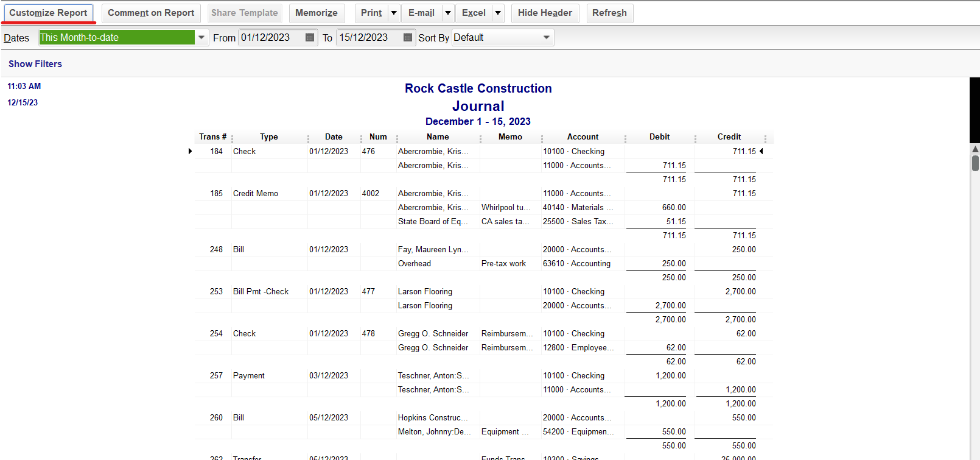This screenshot has width=980, height=460.
Task: Click the scrollbar up arrow
Action: click(975, 149)
